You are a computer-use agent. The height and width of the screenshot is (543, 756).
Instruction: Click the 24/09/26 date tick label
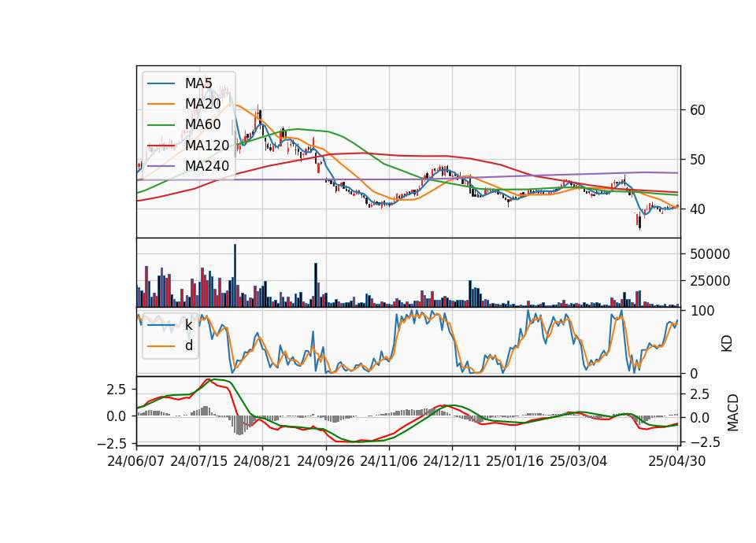pos(325,461)
